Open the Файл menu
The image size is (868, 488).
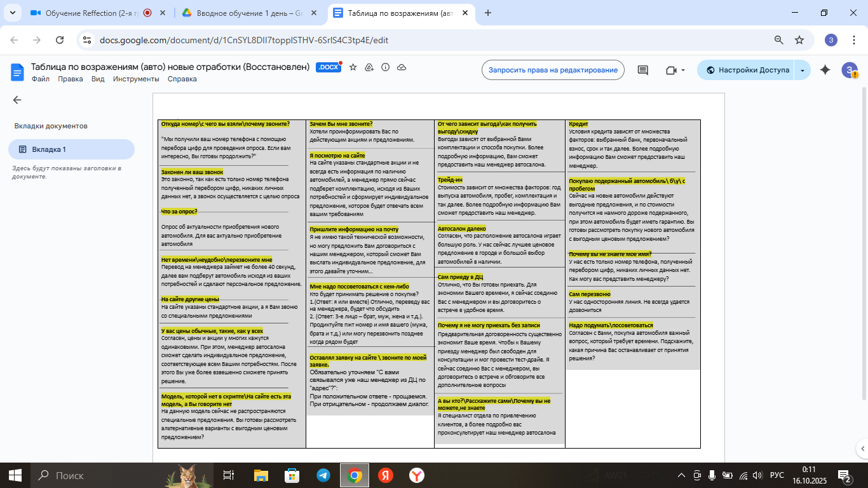[41, 79]
